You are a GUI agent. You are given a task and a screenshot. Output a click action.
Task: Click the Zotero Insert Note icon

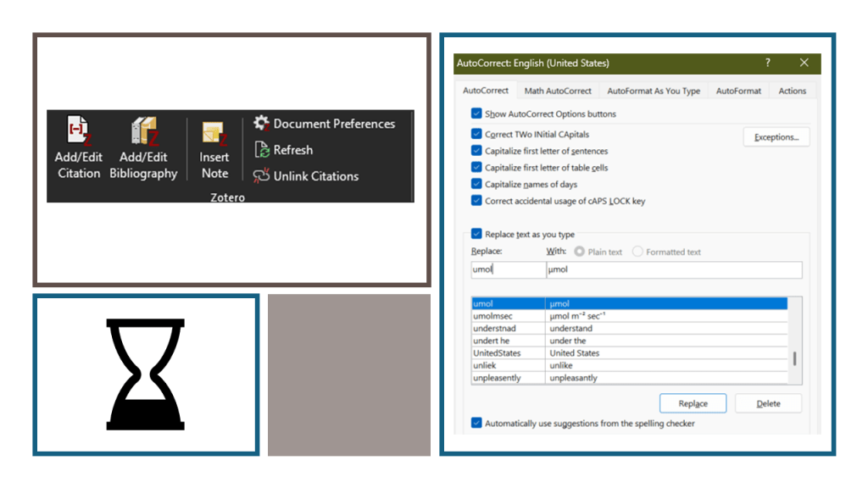pyautogui.click(x=214, y=134)
